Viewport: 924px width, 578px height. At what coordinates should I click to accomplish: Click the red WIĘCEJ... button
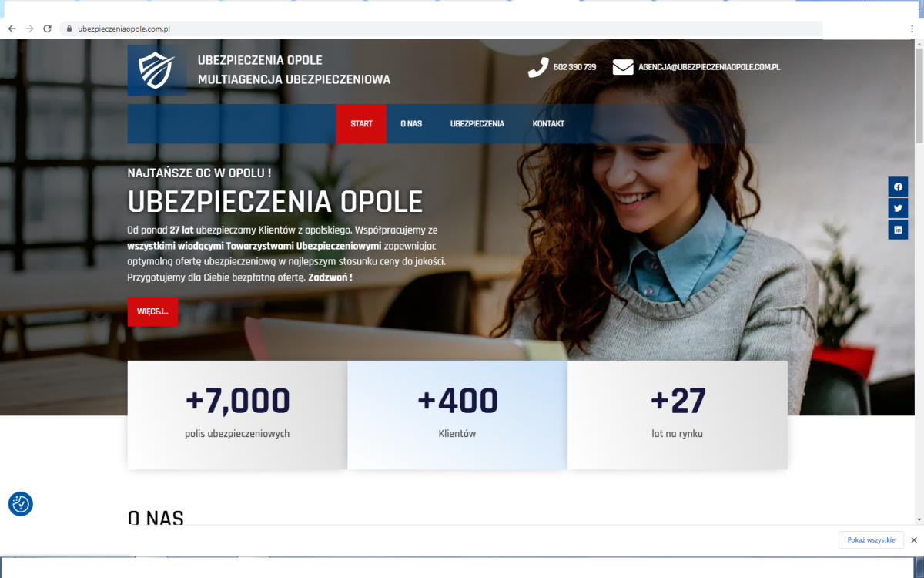coord(152,311)
